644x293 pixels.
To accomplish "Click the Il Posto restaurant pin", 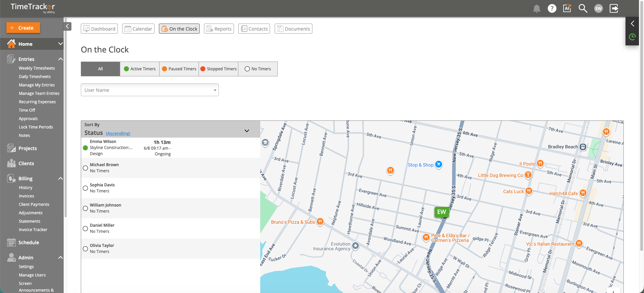I will click(540, 163).
